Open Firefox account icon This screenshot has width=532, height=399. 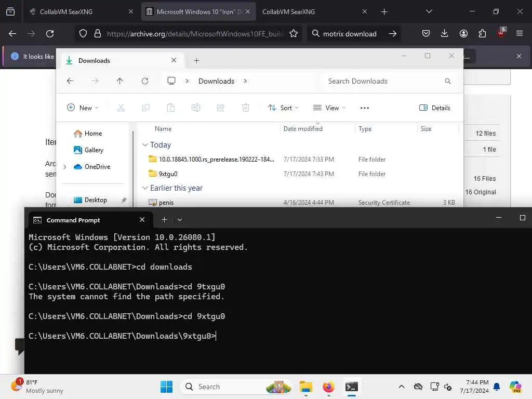point(463,34)
